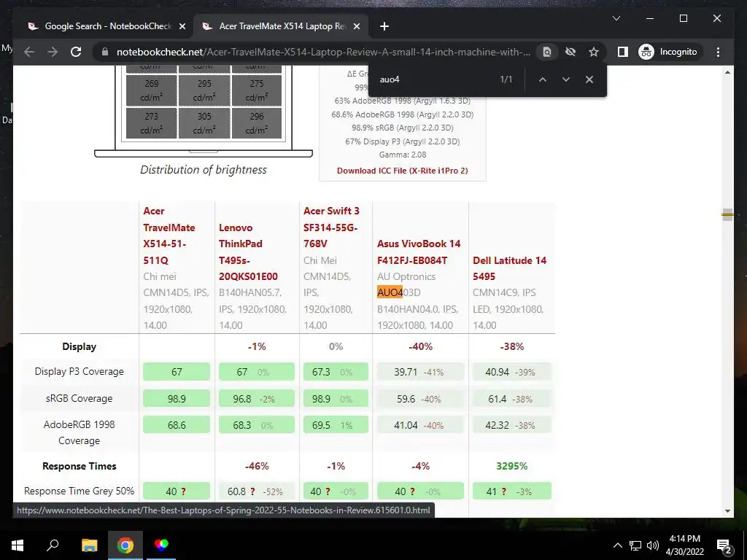
Task: Go to previous find result
Action: pyautogui.click(x=543, y=79)
